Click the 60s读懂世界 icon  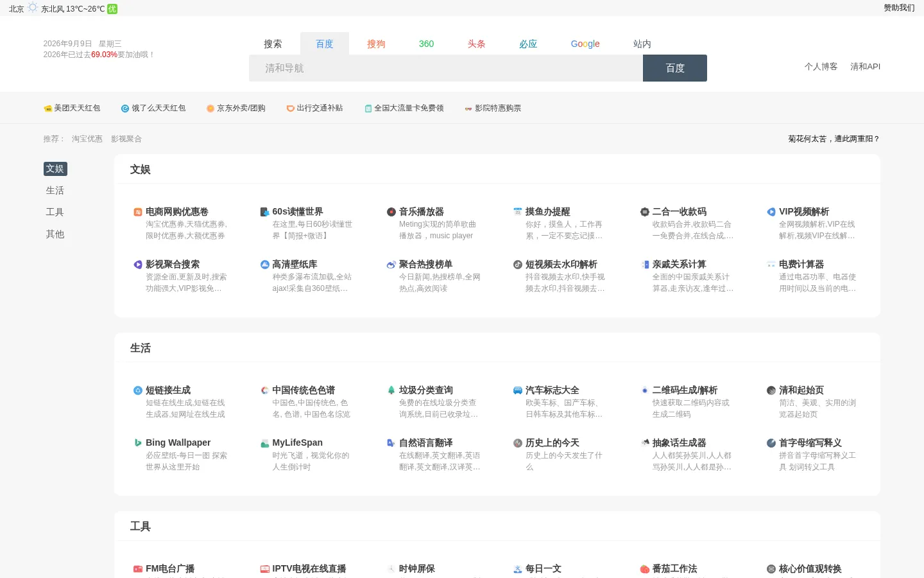point(264,212)
